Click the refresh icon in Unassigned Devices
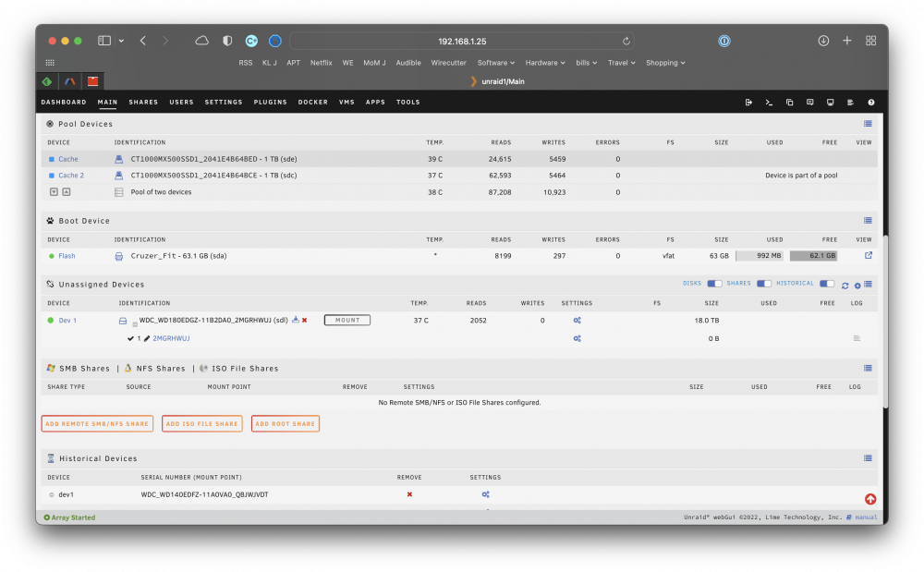The height and width of the screenshot is (572, 924). click(845, 286)
